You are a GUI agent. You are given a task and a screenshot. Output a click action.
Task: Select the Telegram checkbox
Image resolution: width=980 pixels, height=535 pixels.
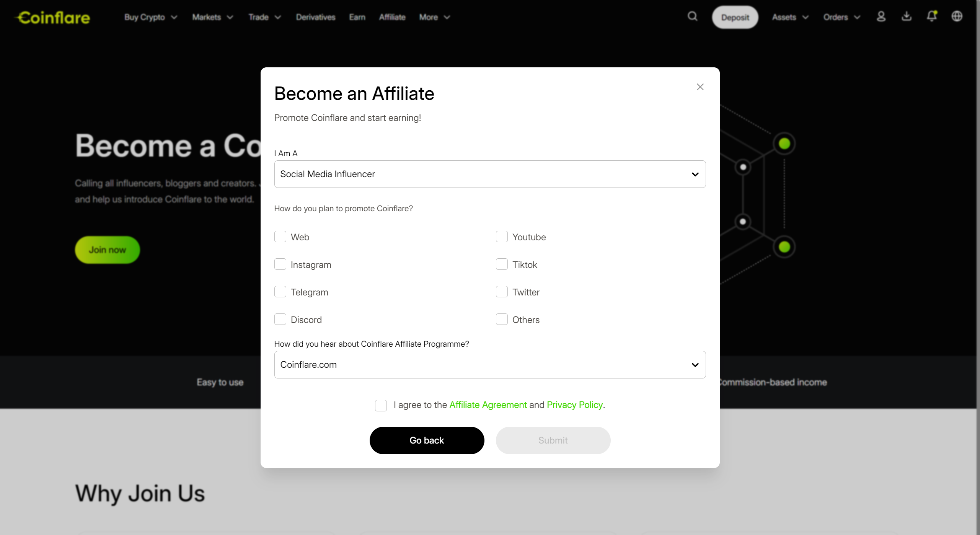tap(280, 292)
